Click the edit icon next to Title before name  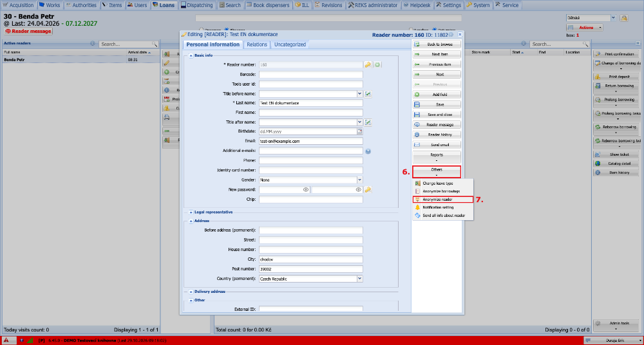click(x=368, y=94)
